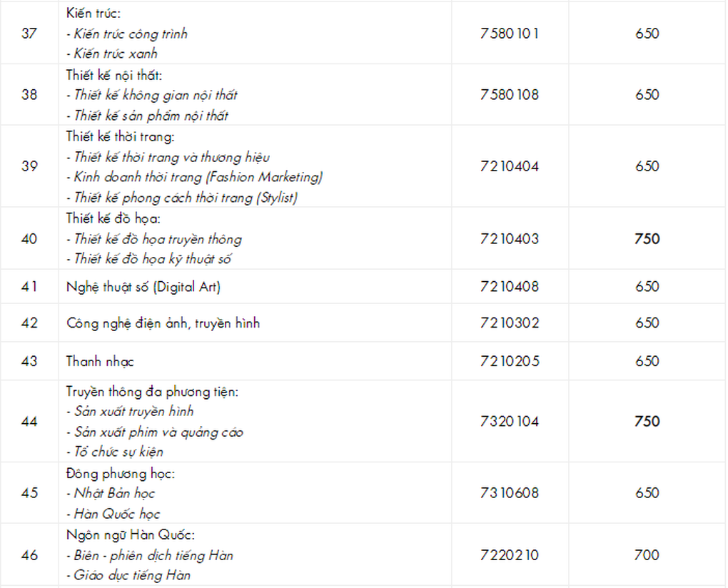The width and height of the screenshot is (728, 588).
Task: Select code 7210404 for Thiết kế thời trang
Action: [510, 166]
